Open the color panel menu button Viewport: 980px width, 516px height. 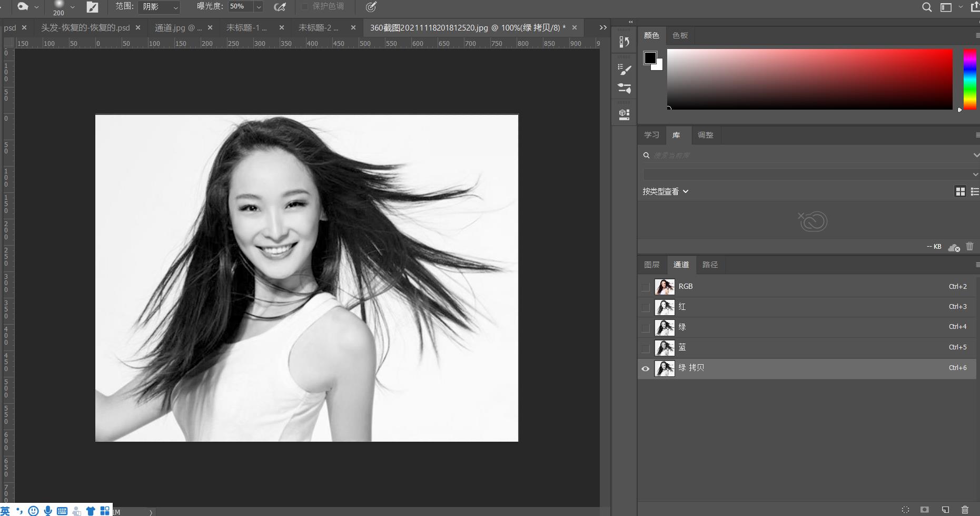pos(977,35)
